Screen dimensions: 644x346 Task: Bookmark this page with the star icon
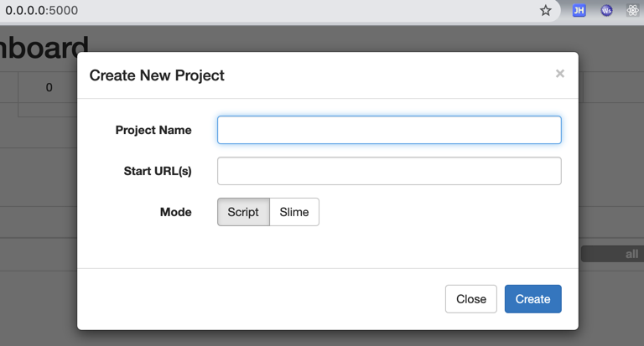545,10
